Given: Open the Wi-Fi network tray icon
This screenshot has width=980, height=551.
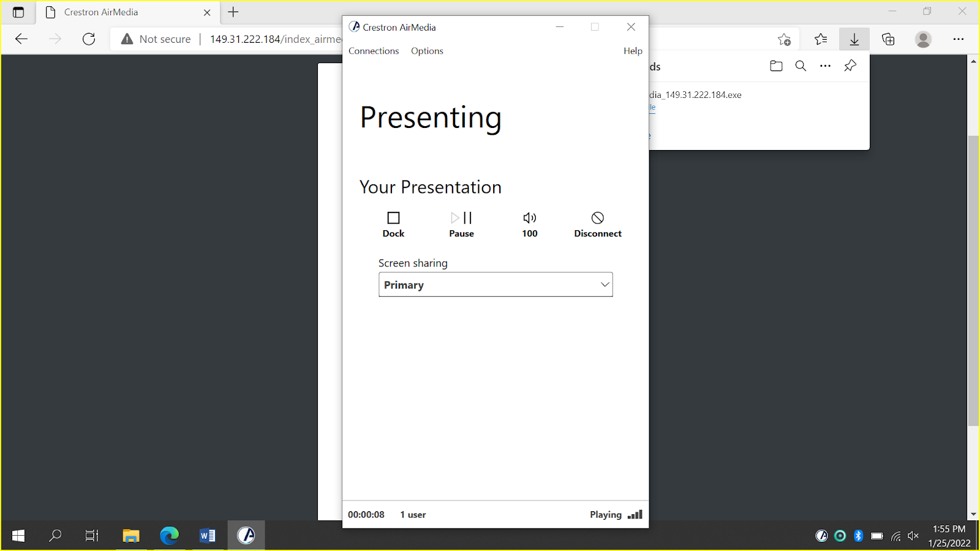Looking at the screenshot, I should click(x=895, y=536).
